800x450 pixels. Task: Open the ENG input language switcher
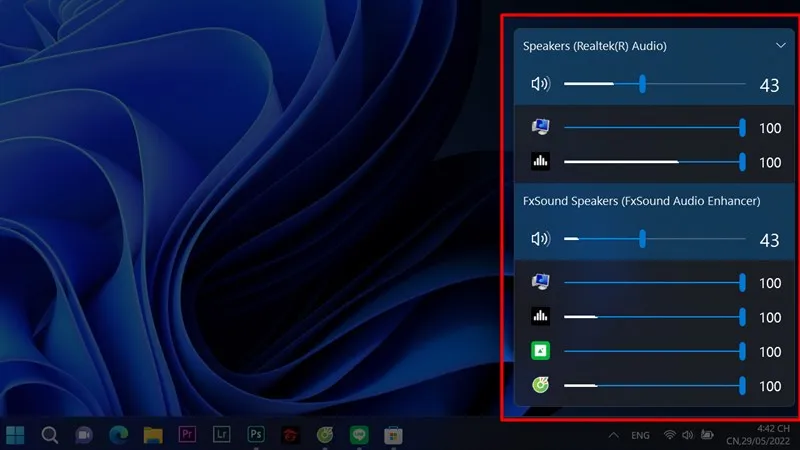point(639,435)
